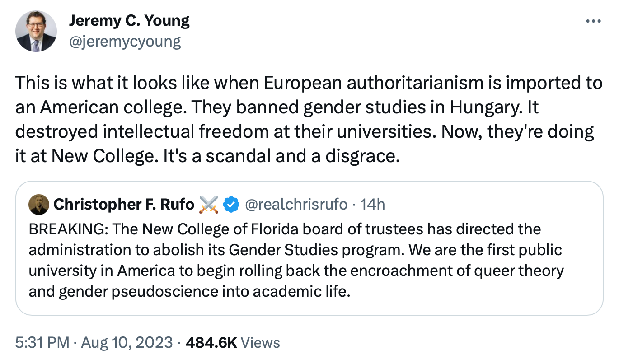Open Jeremy C. Young display name link
The width and height of the screenshot is (619, 364).
(x=129, y=21)
